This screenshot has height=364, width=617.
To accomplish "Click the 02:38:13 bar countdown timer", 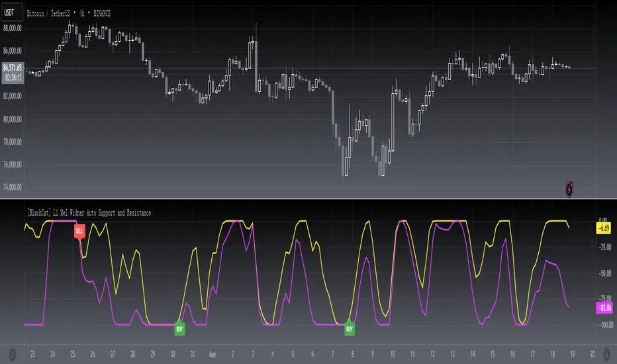I will (13, 76).
